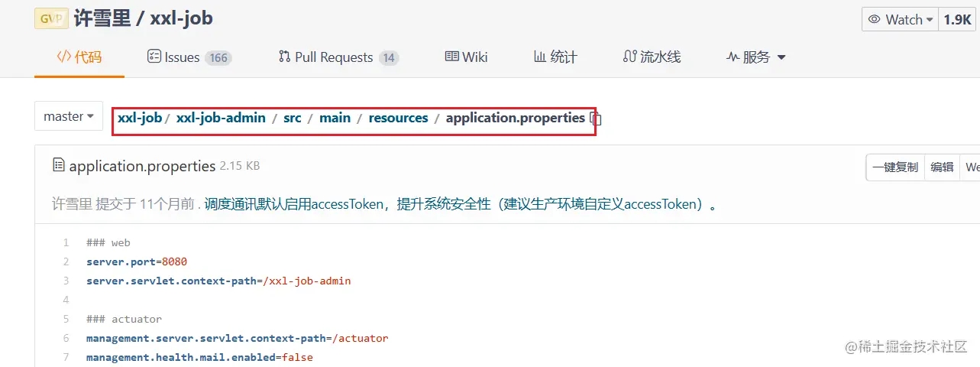Click the 一键复制 copy button
980x367 pixels.
[x=895, y=167]
